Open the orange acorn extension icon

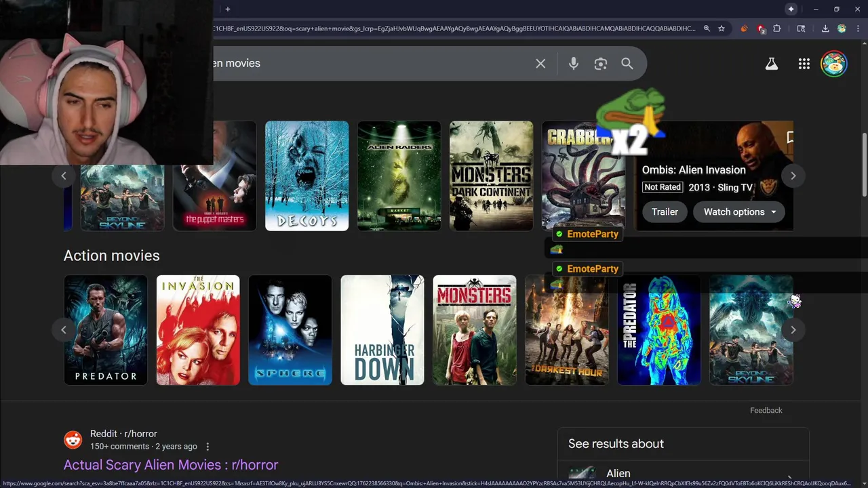pos(744,28)
